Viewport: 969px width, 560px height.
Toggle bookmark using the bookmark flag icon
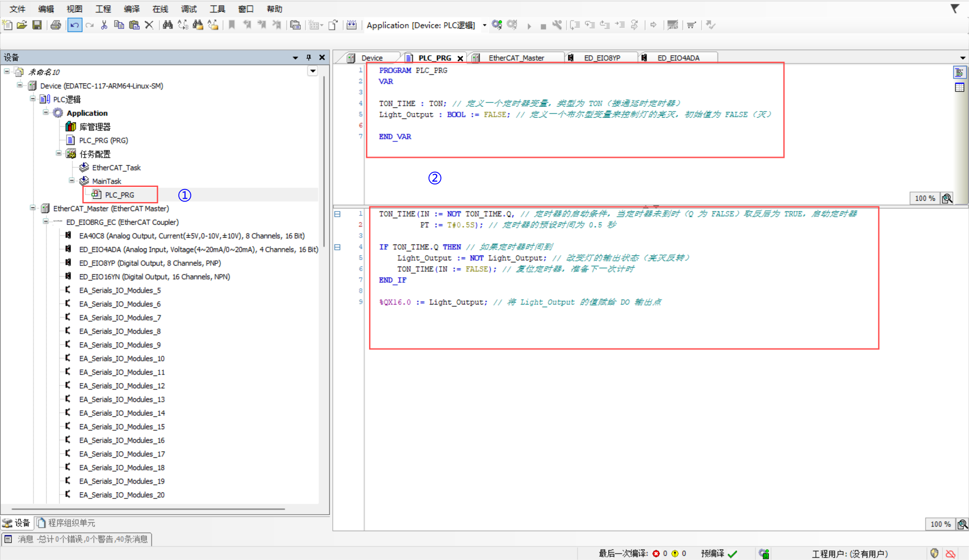pyautogui.click(x=232, y=25)
